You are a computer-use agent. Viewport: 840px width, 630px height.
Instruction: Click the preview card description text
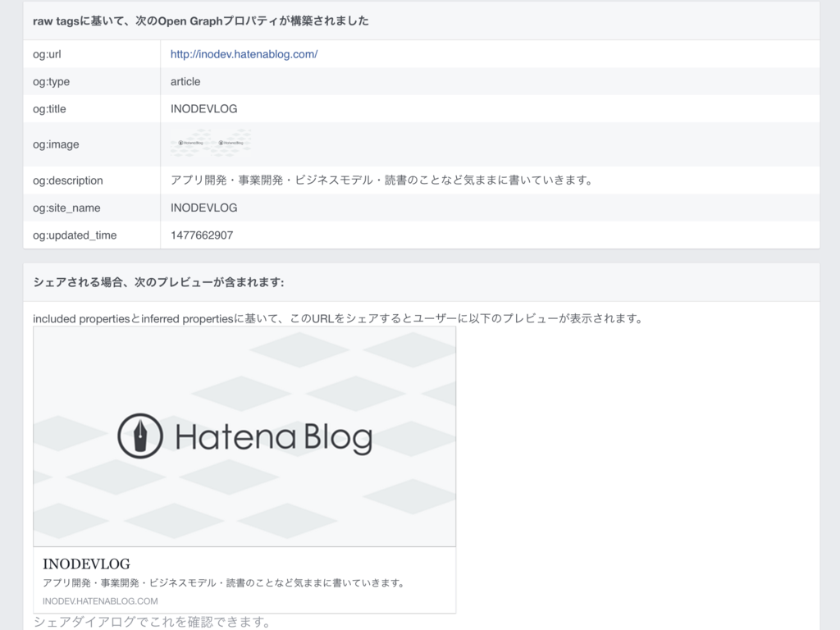[223, 583]
